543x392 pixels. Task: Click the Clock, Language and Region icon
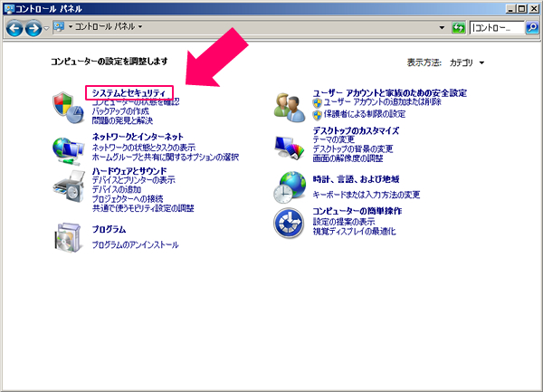pos(291,186)
